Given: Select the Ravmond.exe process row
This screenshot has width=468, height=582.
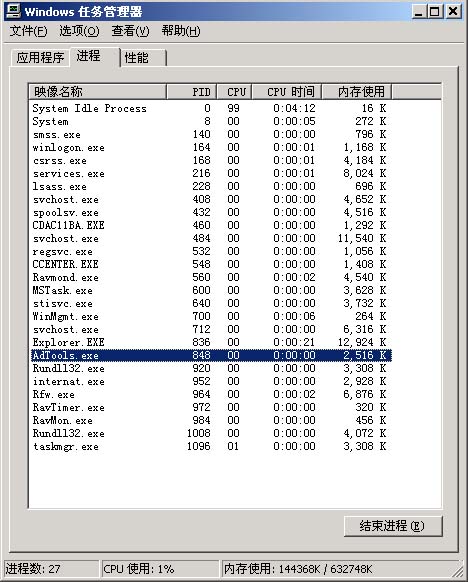Looking at the screenshot, I should pyautogui.click(x=211, y=277).
